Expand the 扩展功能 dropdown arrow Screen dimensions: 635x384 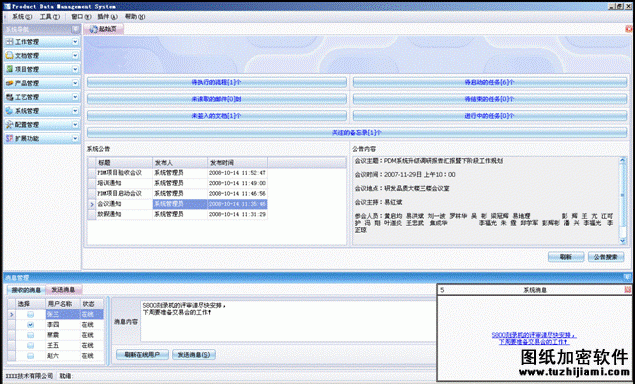coord(75,138)
